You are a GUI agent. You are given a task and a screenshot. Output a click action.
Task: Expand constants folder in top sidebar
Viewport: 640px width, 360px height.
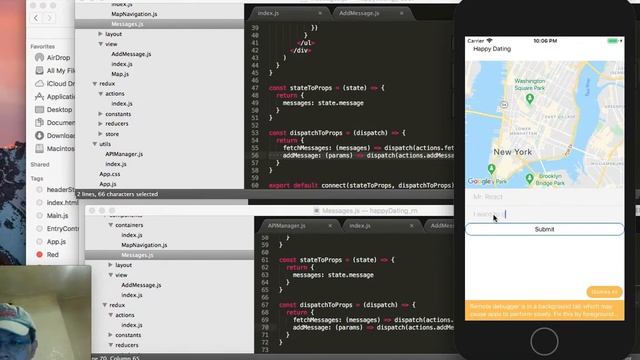(x=100, y=114)
